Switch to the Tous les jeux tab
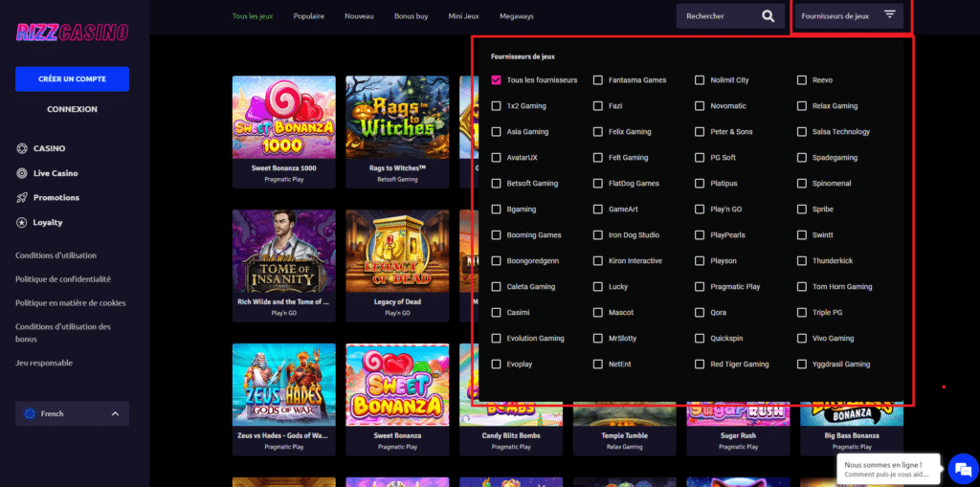The image size is (980, 487). 253,16
